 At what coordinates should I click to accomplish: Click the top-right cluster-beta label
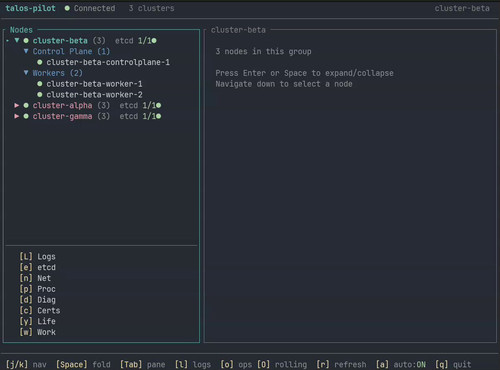(462, 8)
